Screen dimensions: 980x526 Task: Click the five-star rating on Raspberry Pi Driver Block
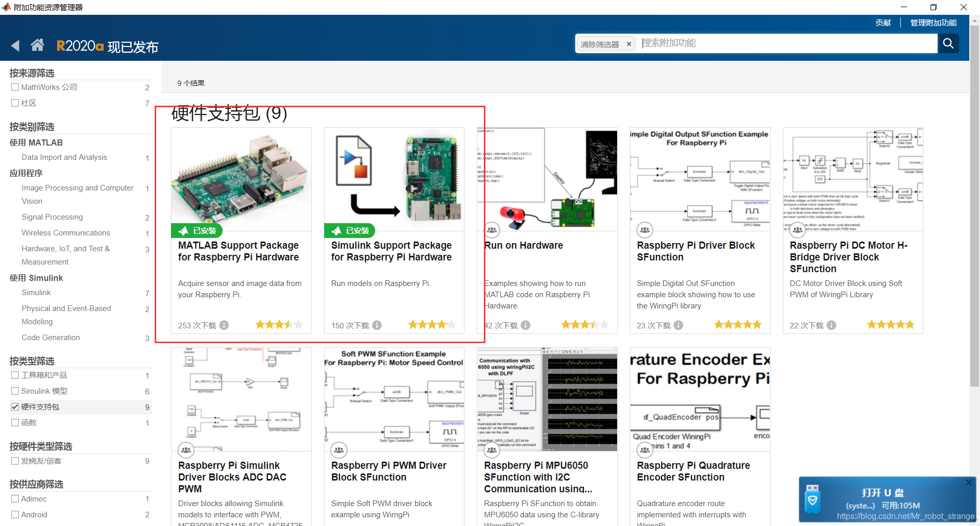[x=737, y=325]
